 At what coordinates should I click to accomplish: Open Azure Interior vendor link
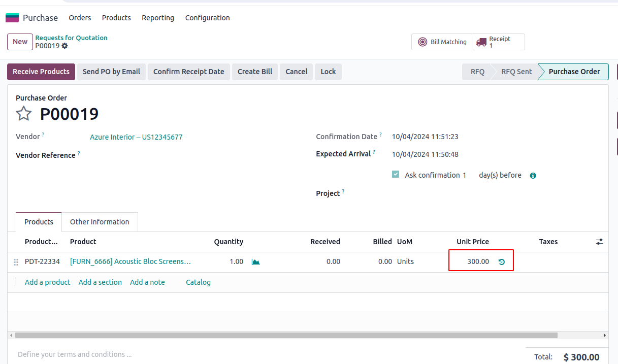136,137
